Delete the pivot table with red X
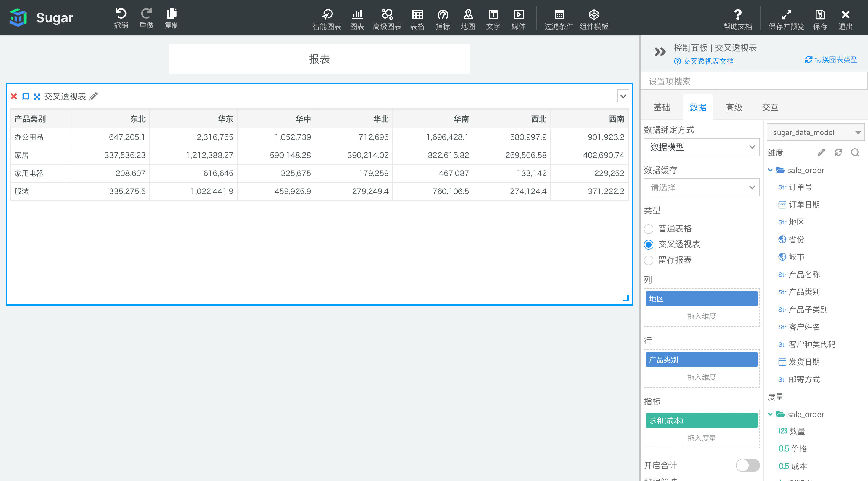 pos(14,96)
